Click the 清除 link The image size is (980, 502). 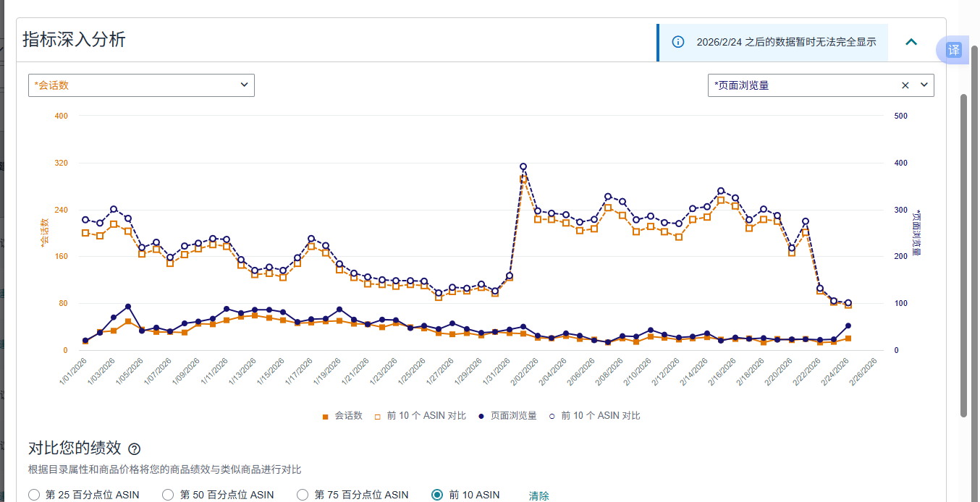[x=538, y=495]
